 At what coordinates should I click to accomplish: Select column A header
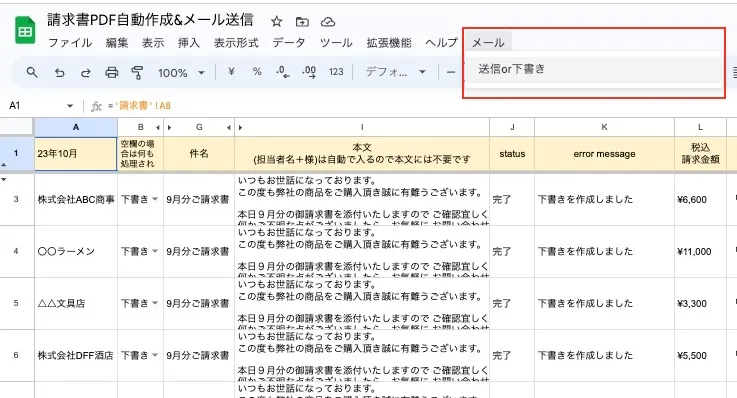(x=76, y=127)
